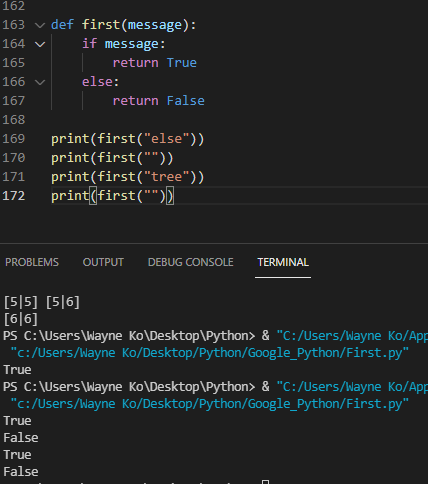The height and width of the screenshot is (484, 428).
Task: Click print(first("")) on line 170
Action: pos(112,158)
